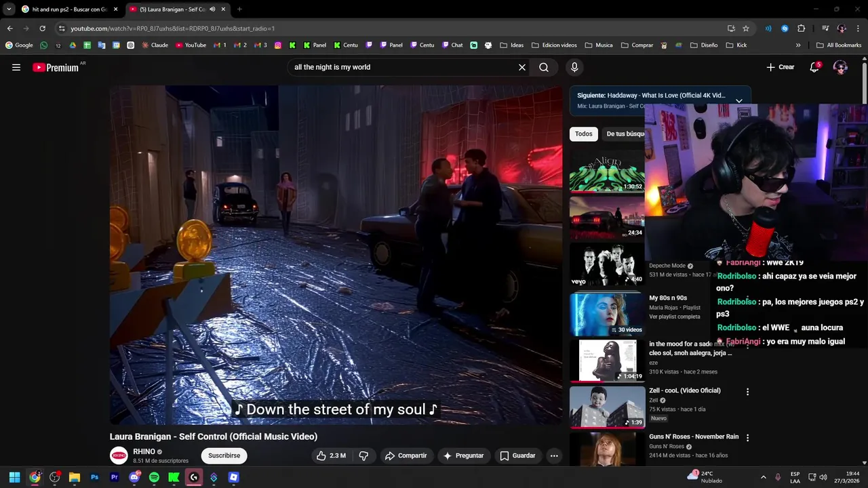Open the Chrome extensions puzzle icon
Viewport: 868px width, 488px height.
coord(802,28)
